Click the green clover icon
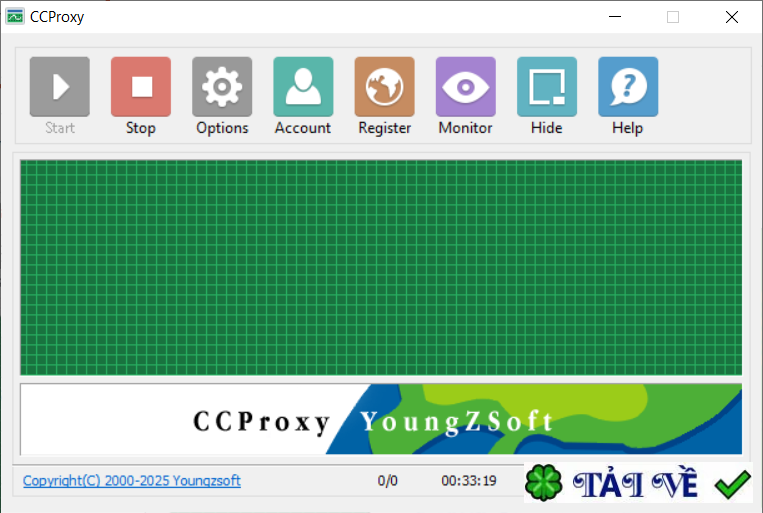Image resolution: width=763 pixels, height=513 pixels. (x=544, y=483)
